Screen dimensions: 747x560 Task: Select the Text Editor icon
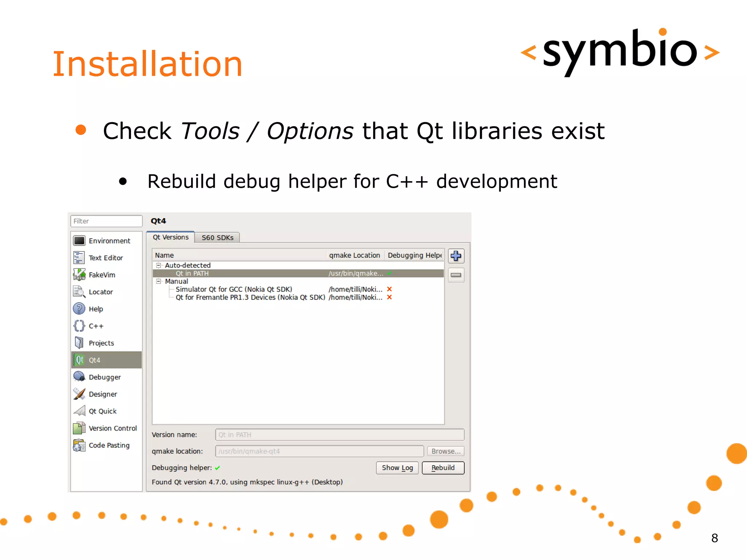click(79, 258)
